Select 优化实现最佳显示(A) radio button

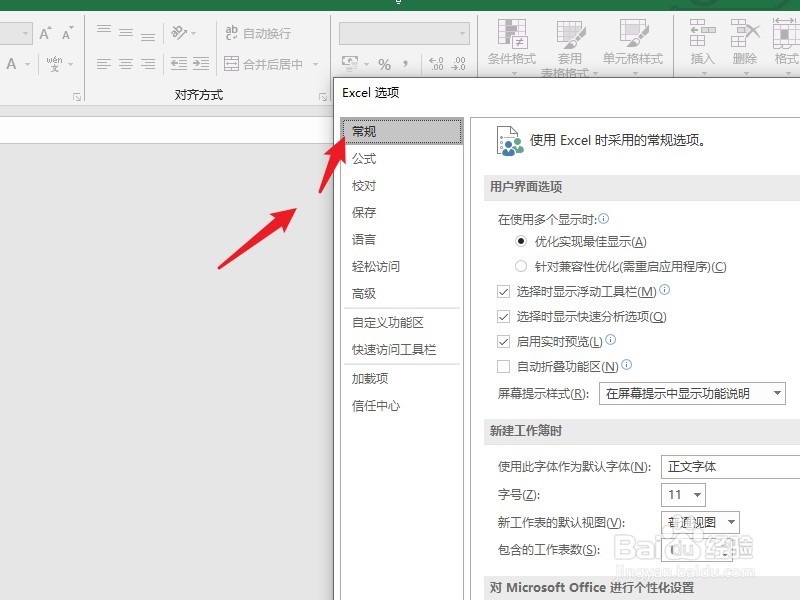click(520, 241)
